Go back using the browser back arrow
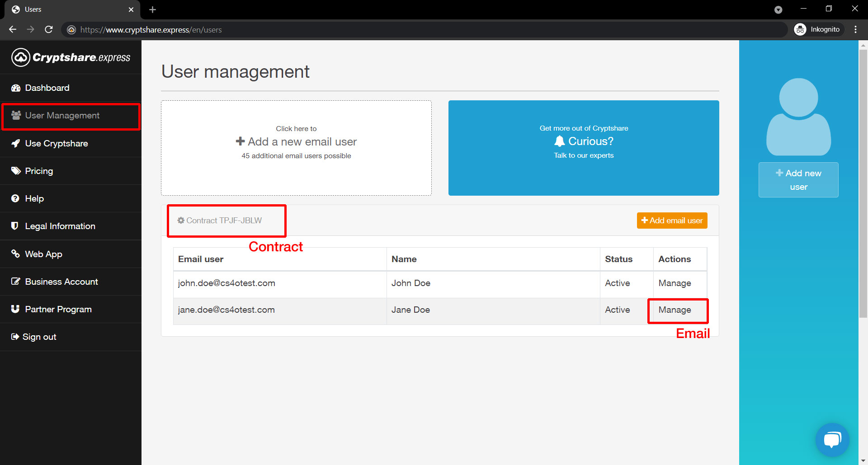Screen dimensions: 868x465 13,29
